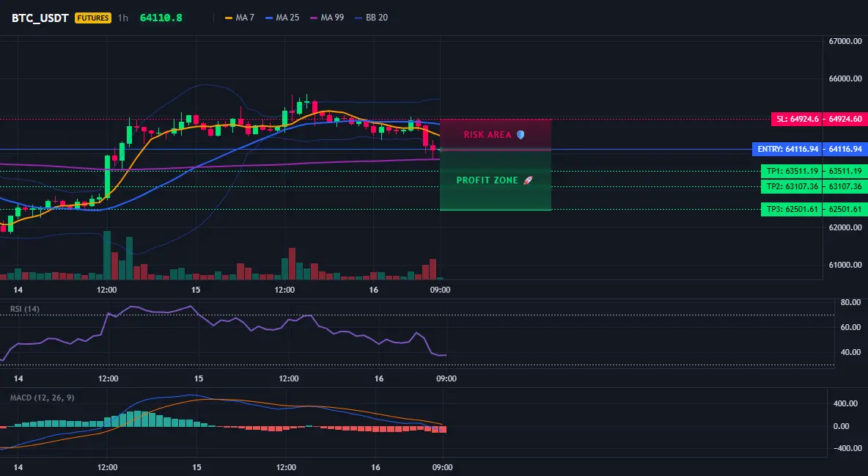Click the SL: 64924.6 stop loss label

797,119
